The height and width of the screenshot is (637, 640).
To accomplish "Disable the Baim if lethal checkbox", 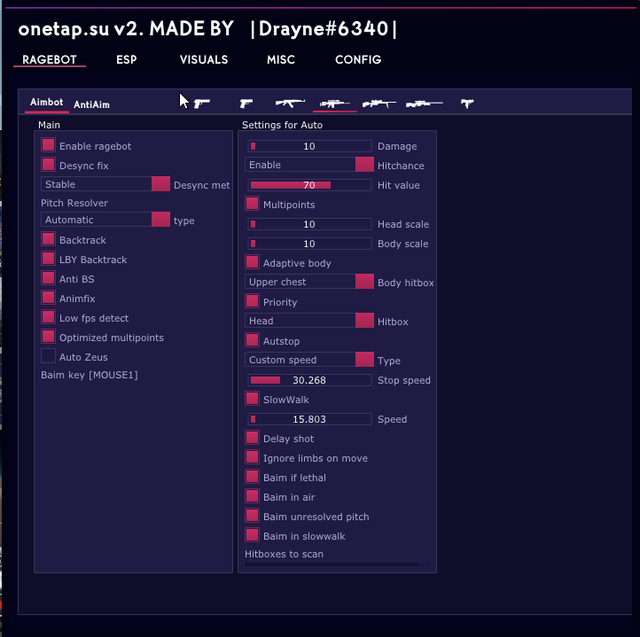I will click(252, 477).
